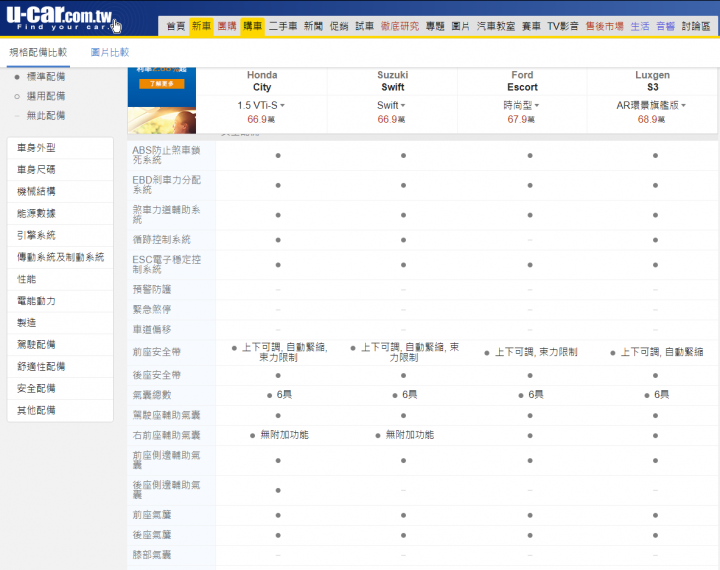The image size is (720, 570).
Task: Jump to 能源數據 section
Action: coord(60,214)
